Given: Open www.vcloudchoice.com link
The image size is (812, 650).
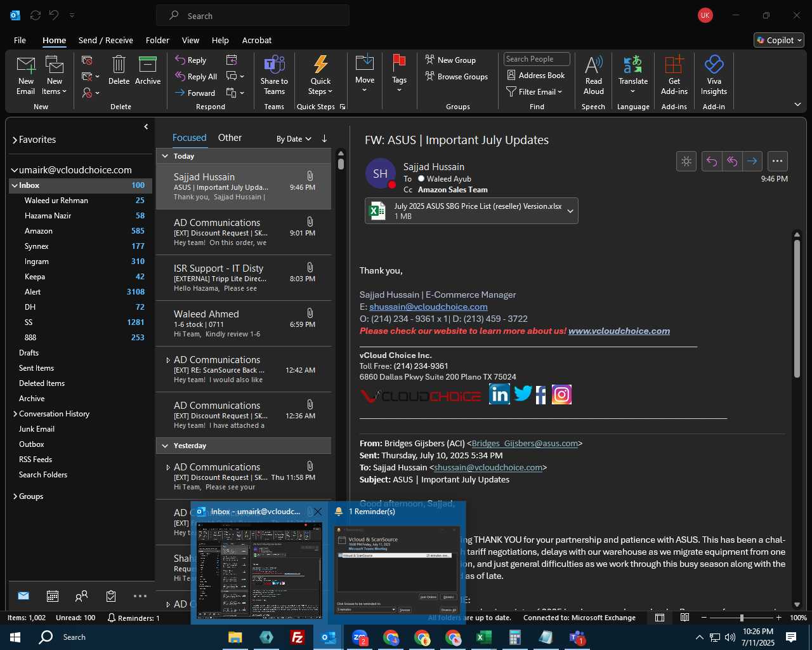Looking at the screenshot, I should point(619,331).
